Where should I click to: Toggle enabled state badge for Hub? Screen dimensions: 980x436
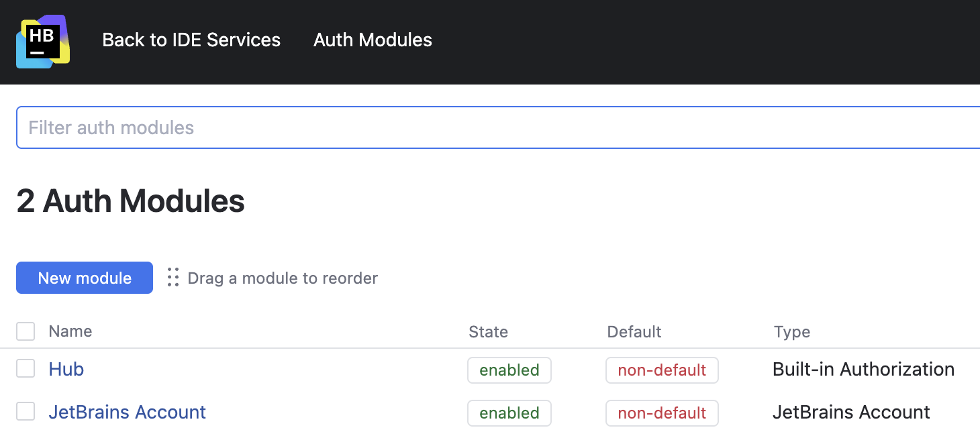tap(509, 370)
